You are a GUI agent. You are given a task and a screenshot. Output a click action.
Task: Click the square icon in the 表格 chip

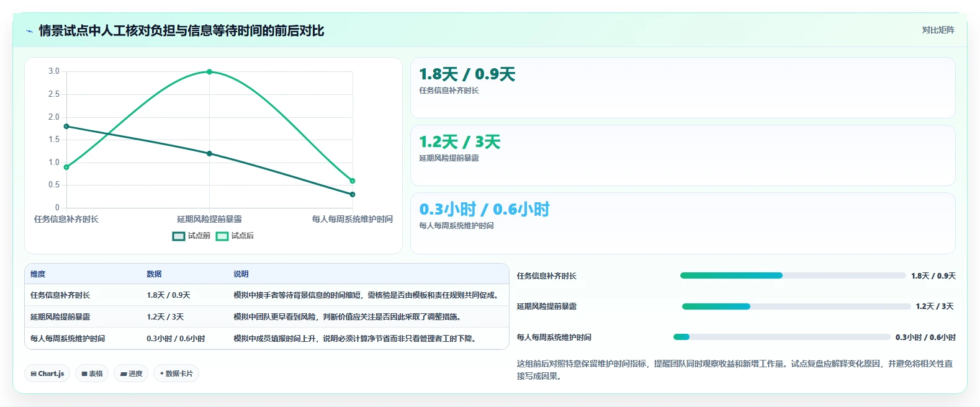tap(84, 374)
